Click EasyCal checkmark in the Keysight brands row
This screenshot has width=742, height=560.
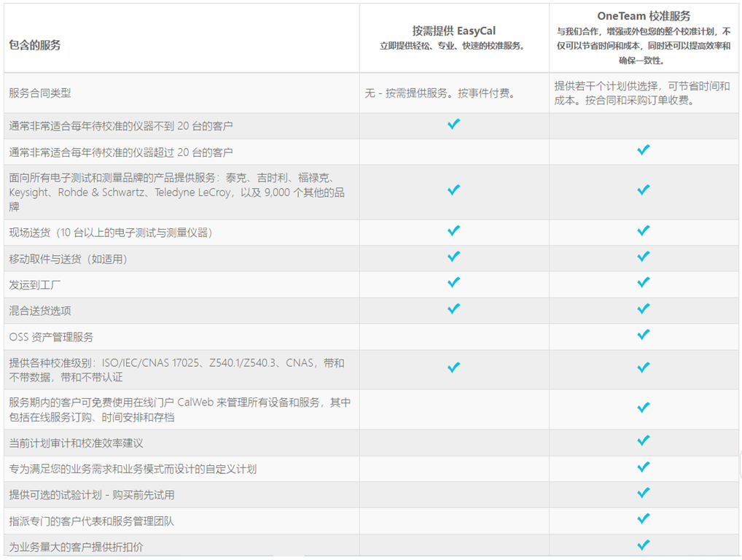(453, 190)
